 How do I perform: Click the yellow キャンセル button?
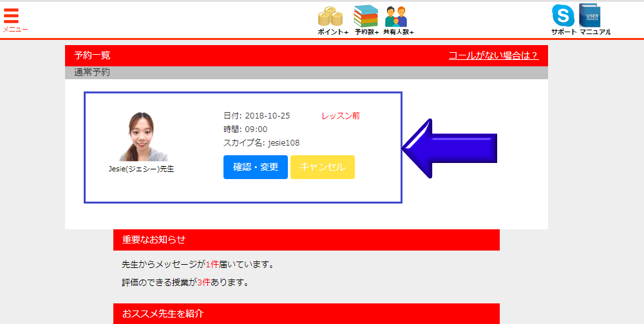pyautogui.click(x=323, y=167)
